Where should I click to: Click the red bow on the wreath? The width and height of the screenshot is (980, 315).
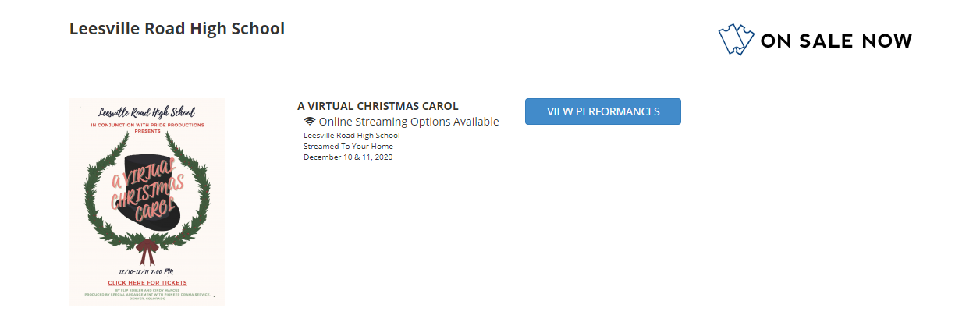pyautogui.click(x=147, y=253)
